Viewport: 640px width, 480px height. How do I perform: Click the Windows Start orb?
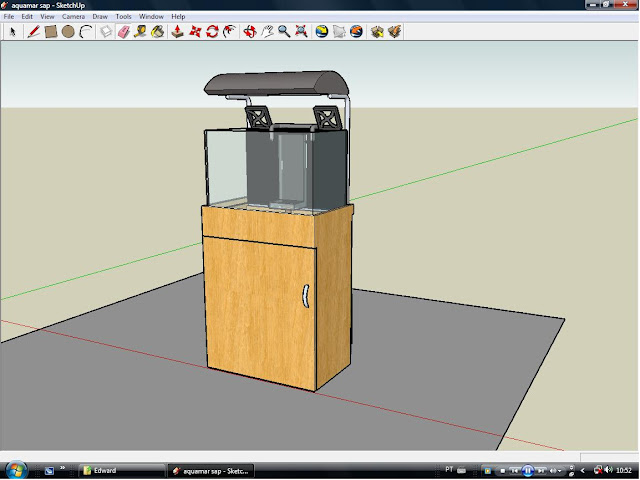click(x=16, y=470)
